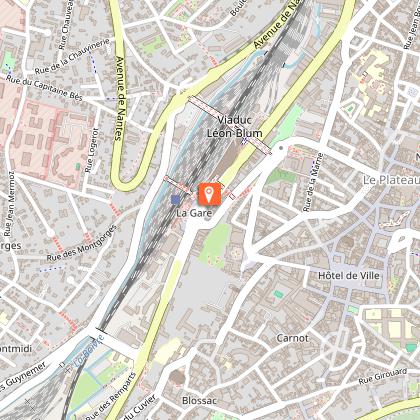420x420 pixels.
Task: Click the Rue de la Chauvinerie label
Action: tap(72, 56)
